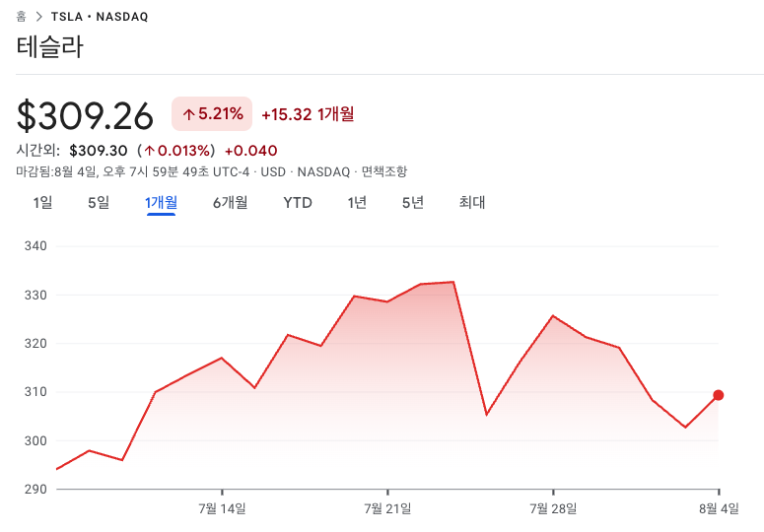Image resolution: width=764 pixels, height=532 pixels.
Task: Click the 7월 21일 axis marker
Action: [387, 508]
